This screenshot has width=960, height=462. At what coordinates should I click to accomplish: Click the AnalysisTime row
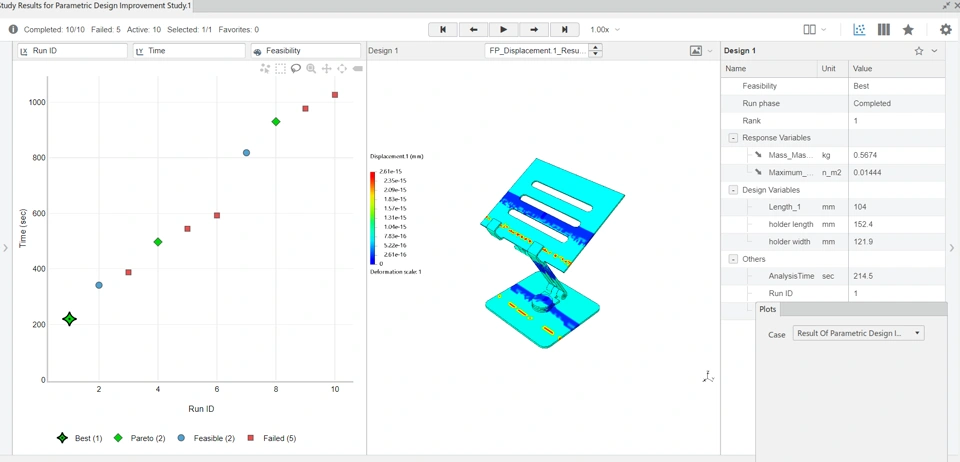point(834,276)
